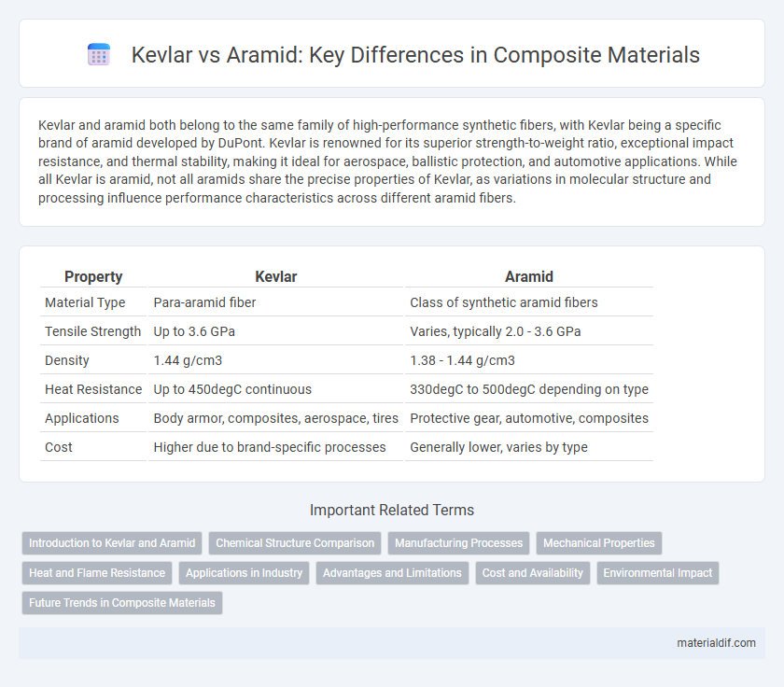Click the Body armor, composites, aerospace cell
Image resolution: width=784 pixels, height=687 pixels.
tap(276, 418)
